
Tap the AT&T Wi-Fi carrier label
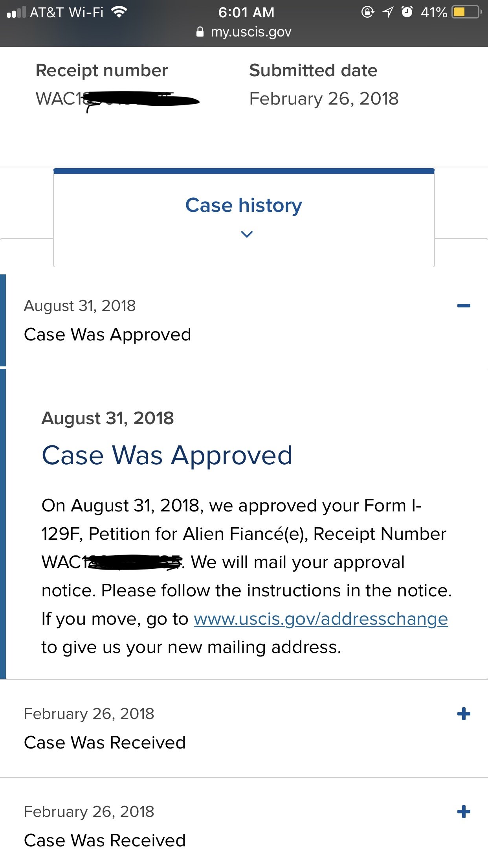coord(67,13)
